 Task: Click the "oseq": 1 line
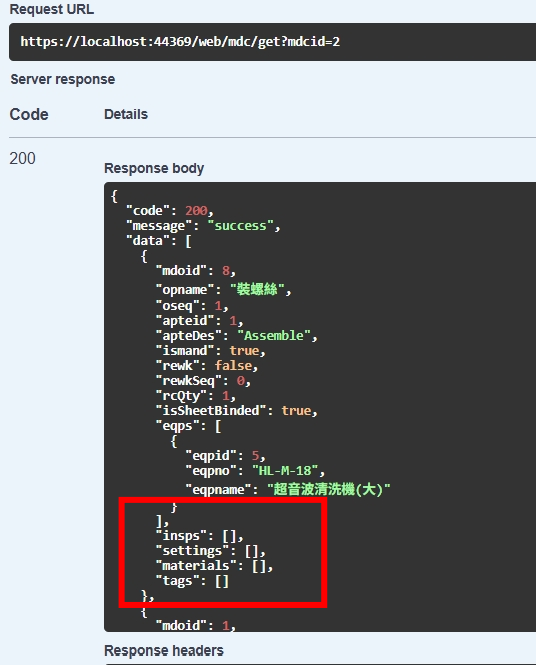192,306
